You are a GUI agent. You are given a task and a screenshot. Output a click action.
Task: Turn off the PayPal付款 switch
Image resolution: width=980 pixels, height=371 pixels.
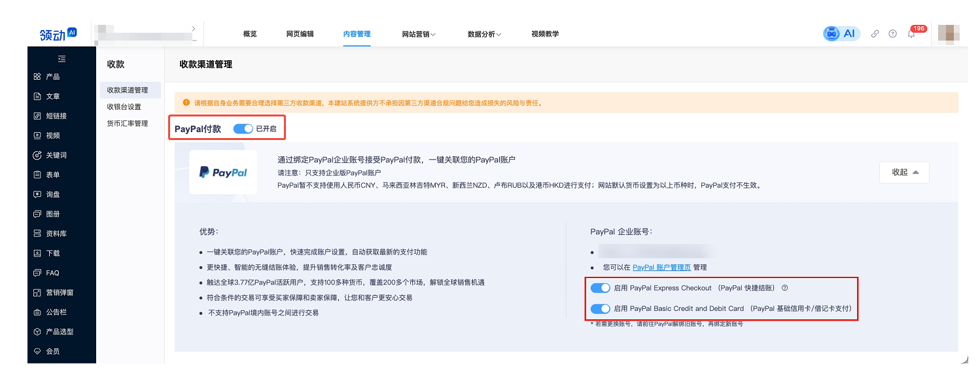(x=243, y=129)
